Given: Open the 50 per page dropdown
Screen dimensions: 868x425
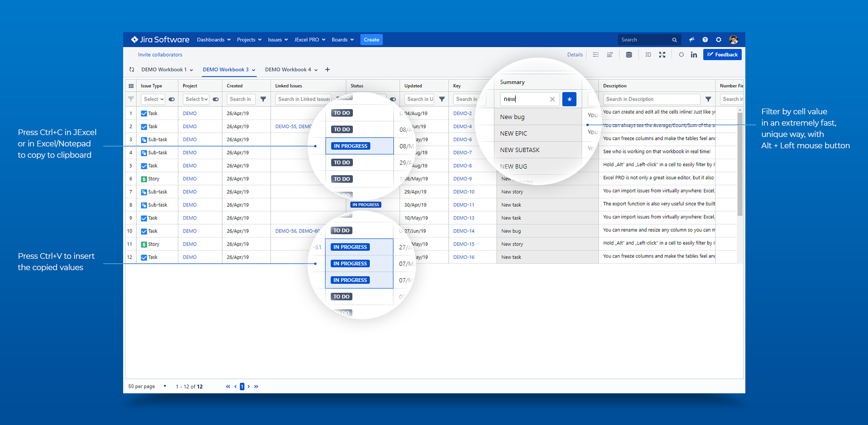Looking at the screenshot, I should pos(148,386).
